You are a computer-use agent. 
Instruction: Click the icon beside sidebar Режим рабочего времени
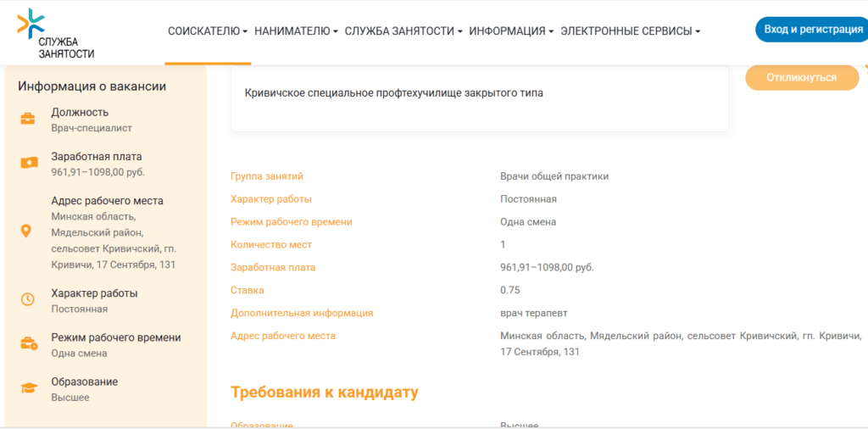tap(28, 344)
